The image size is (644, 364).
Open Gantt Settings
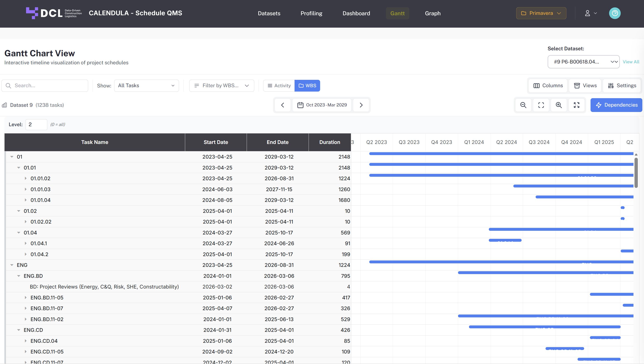tap(622, 86)
